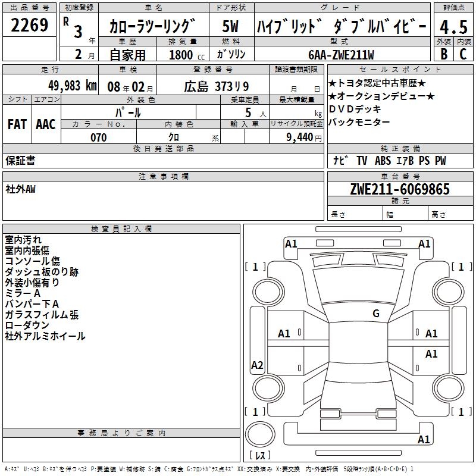Click inspector note ローダウン
The image size is (476, 476).
pos(27,325)
